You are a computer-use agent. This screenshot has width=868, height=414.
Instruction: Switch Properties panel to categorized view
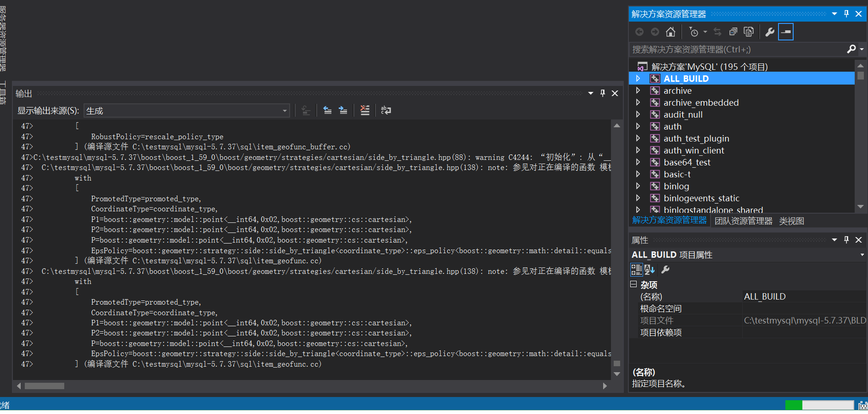tap(637, 270)
